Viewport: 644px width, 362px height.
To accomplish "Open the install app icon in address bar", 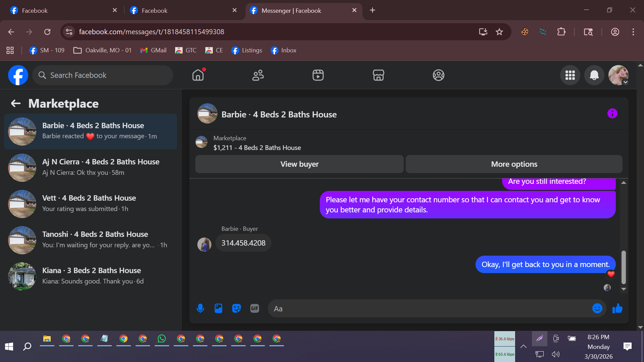I will pos(483,32).
